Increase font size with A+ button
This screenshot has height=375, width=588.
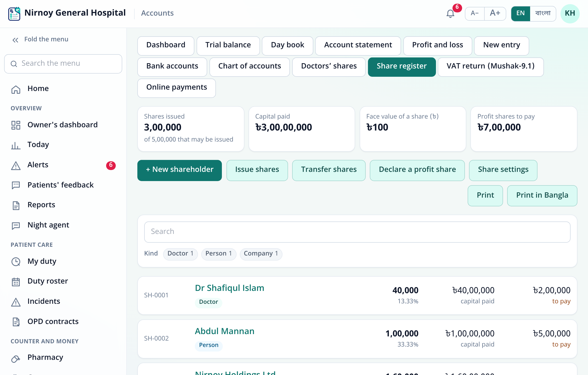point(495,13)
